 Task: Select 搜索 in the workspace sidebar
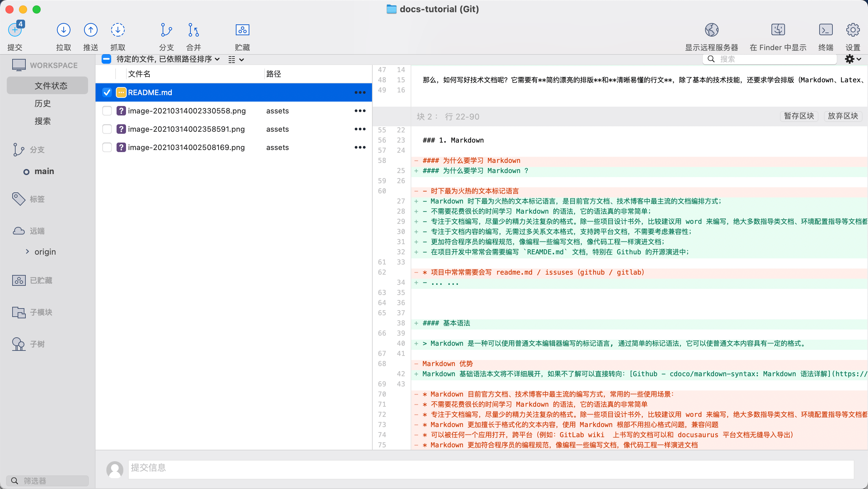pos(43,121)
